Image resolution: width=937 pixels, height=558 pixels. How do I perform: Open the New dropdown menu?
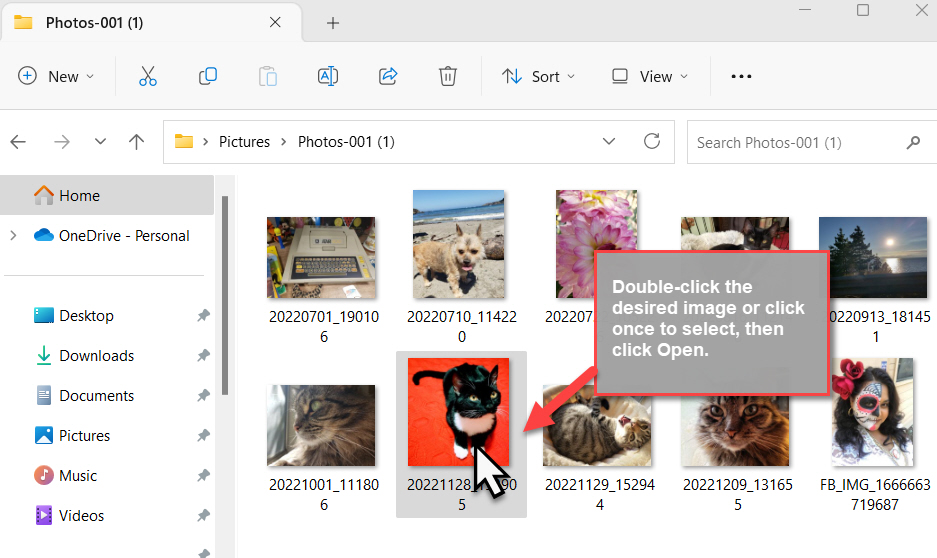[56, 76]
